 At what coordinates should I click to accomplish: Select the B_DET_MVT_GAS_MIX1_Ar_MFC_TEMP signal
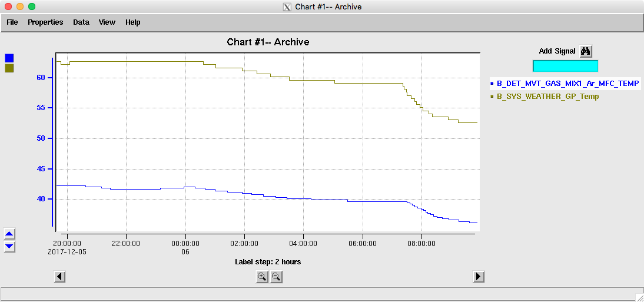coord(565,84)
